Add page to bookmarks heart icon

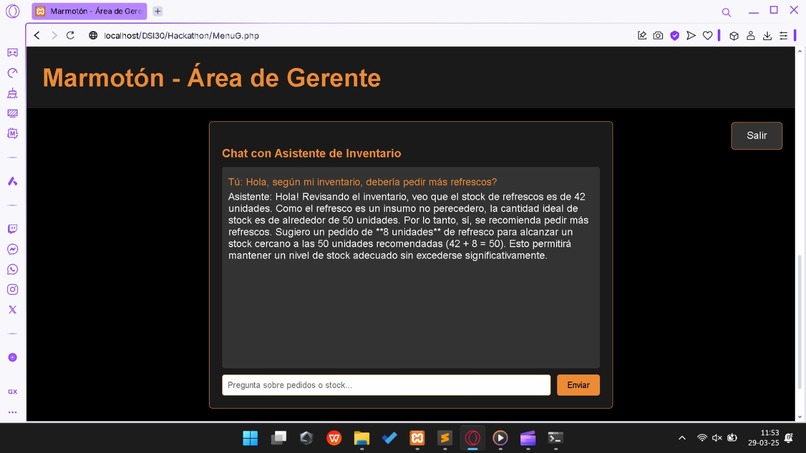click(707, 35)
